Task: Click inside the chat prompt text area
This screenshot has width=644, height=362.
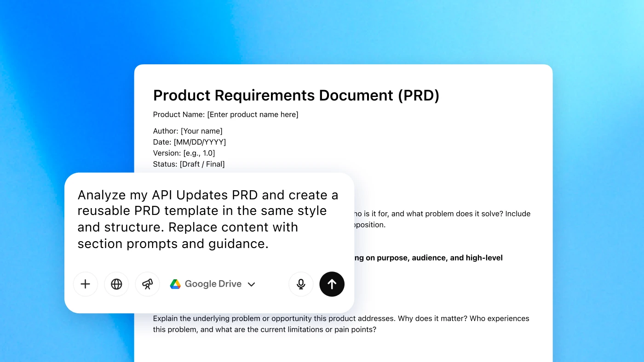Action: click(x=208, y=219)
